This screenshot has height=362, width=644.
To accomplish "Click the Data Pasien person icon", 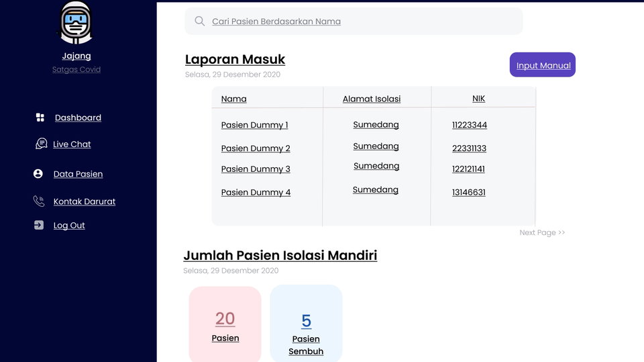I will pyautogui.click(x=38, y=173).
